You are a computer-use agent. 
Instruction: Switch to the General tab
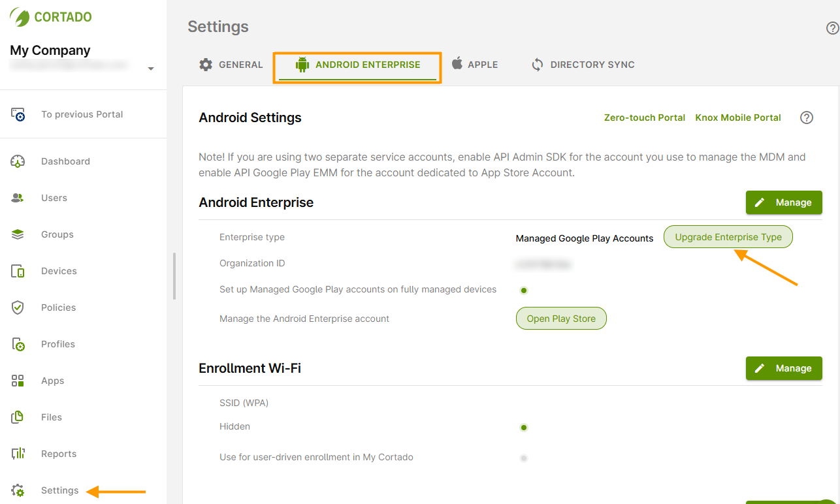pos(231,65)
